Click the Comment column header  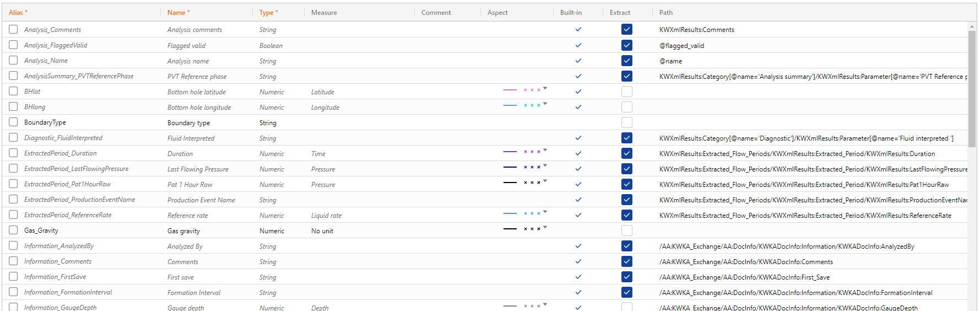coord(436,12)
